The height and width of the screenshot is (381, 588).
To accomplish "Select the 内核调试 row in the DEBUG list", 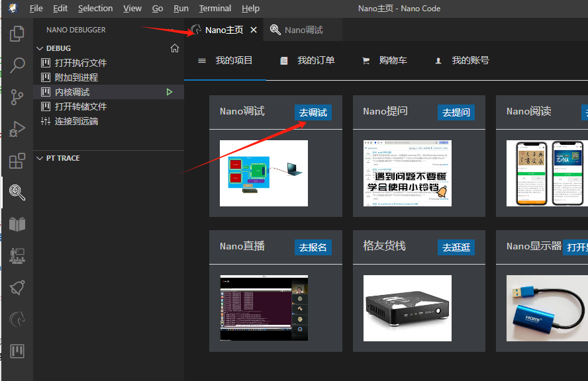I will (x=109, y=92).
